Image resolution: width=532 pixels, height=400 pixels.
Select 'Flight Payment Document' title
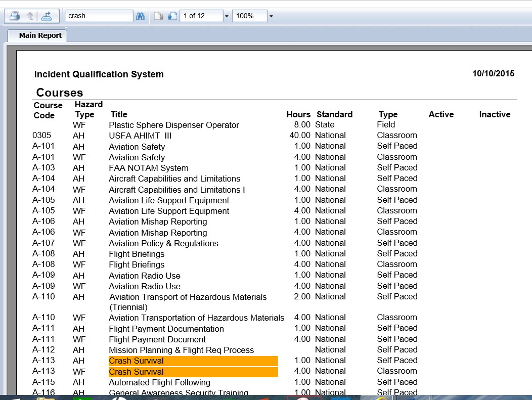[157, 339]
